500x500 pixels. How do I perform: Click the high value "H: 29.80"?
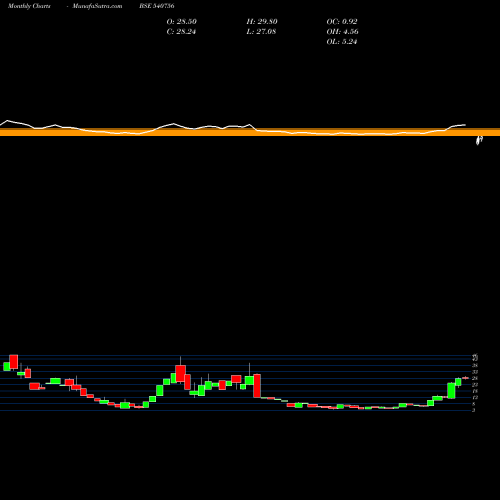262,22
